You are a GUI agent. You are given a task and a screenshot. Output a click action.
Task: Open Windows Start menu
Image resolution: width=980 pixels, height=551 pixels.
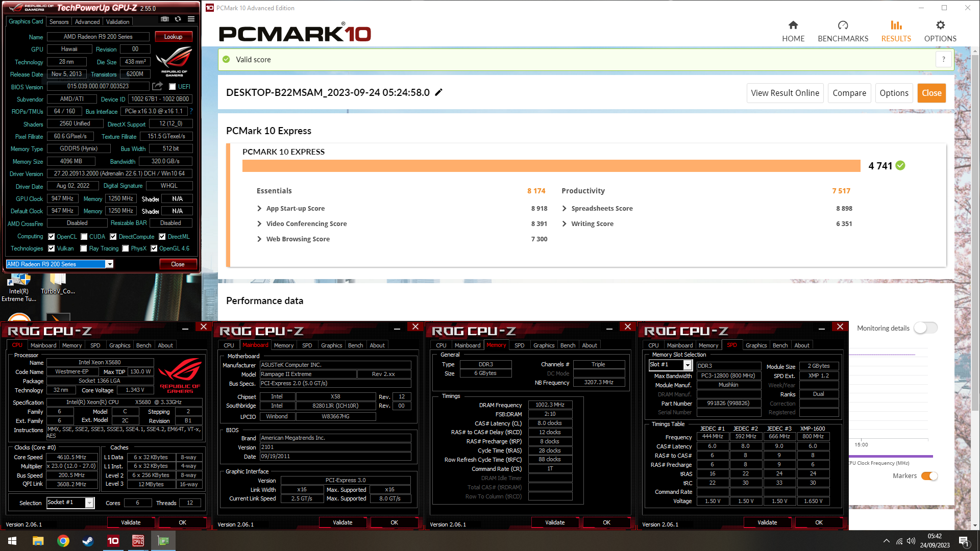coord(12,541)
